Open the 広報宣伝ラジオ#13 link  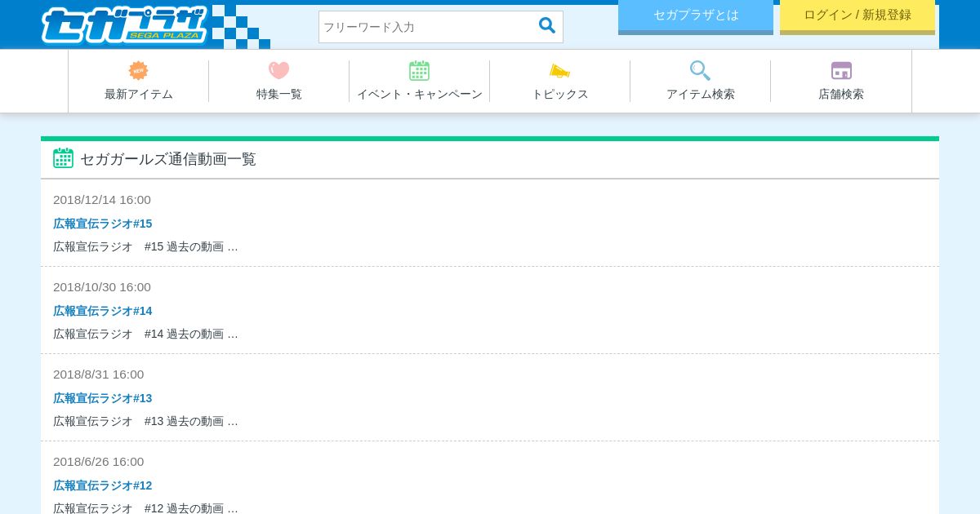coord(103,398)
